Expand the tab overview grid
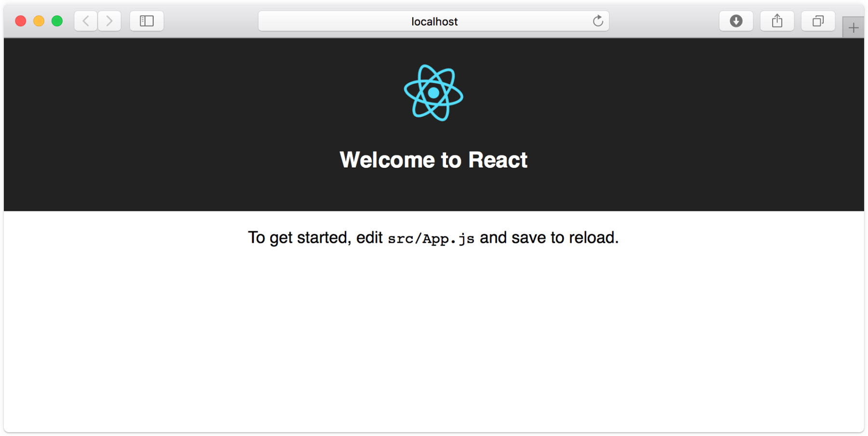Image resolution: width=868 pixels, height=436 pixels. click(x=817, y=21)
